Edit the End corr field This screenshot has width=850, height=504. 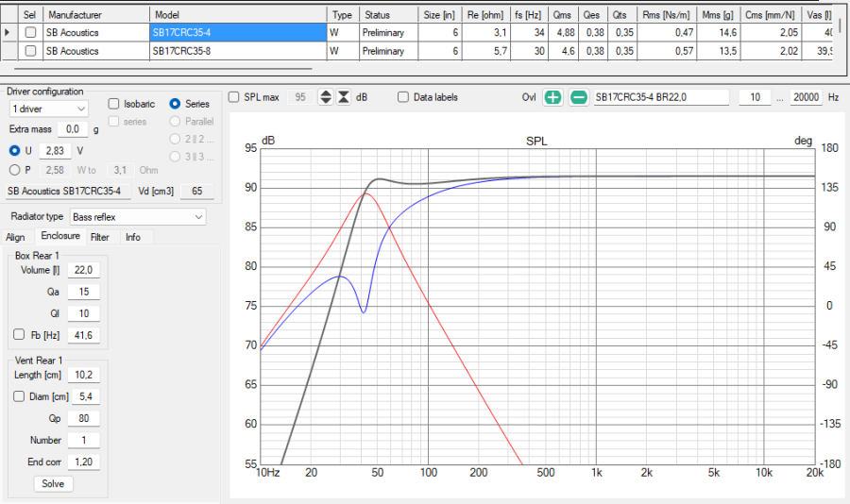coord(83,462)
